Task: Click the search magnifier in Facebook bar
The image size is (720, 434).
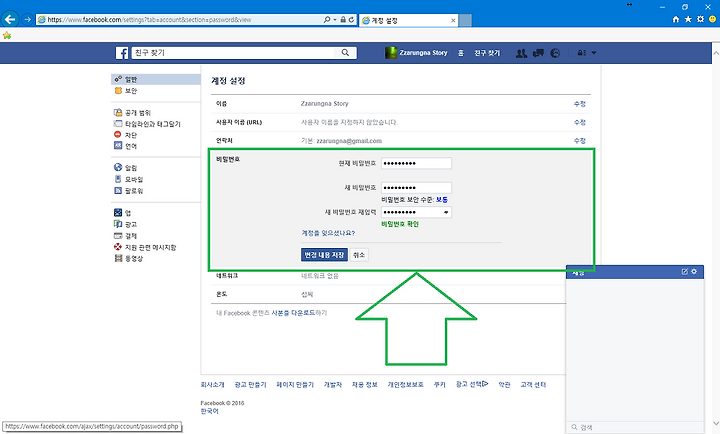Action: [345, 53]
